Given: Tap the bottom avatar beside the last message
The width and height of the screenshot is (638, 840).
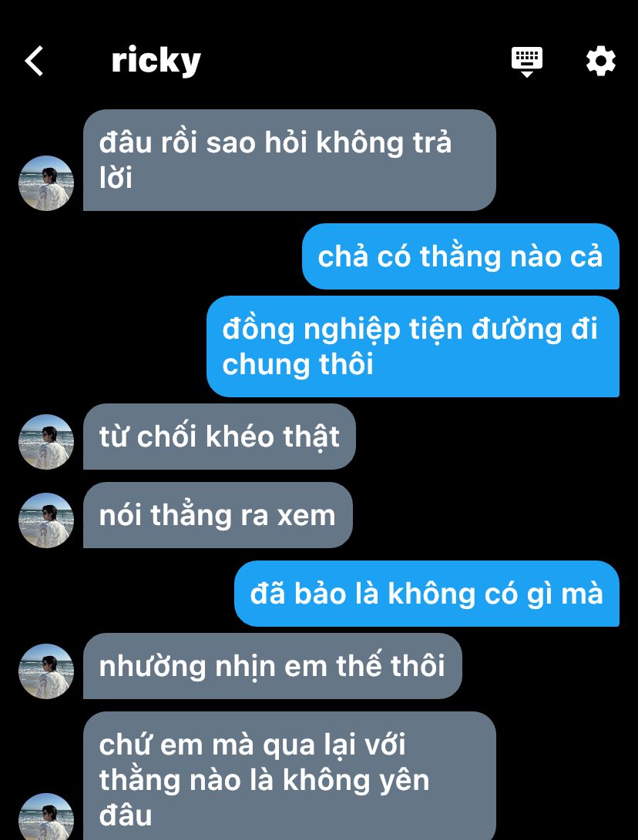Looking at the screenshot, I should pyautogui.click(x=46, y=818).
